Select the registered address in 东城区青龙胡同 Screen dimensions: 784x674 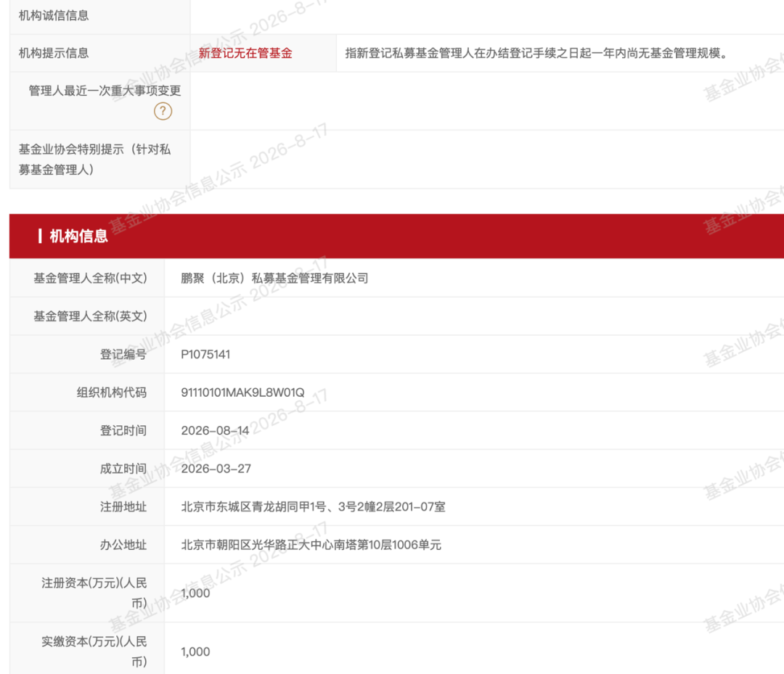pos(313,506)
